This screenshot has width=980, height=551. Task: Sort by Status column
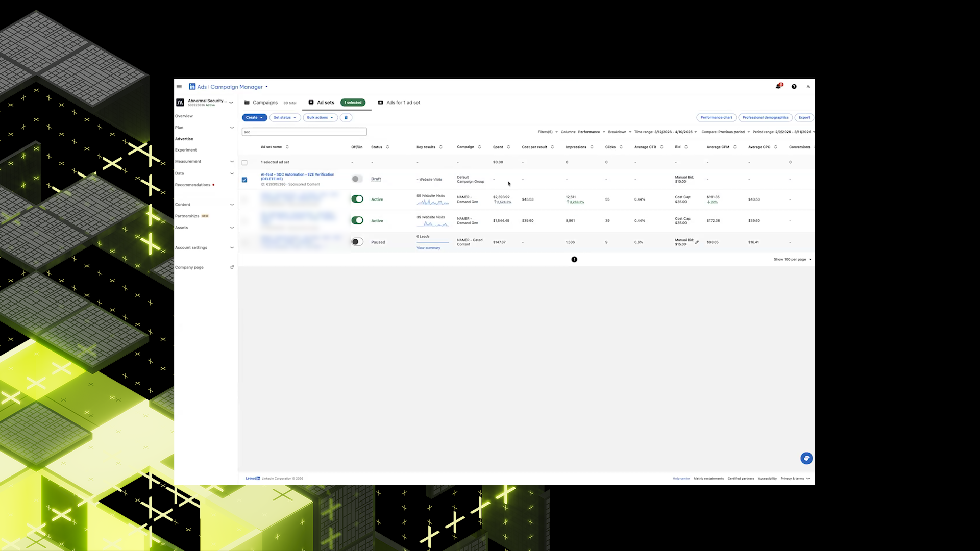coord(387,147)
